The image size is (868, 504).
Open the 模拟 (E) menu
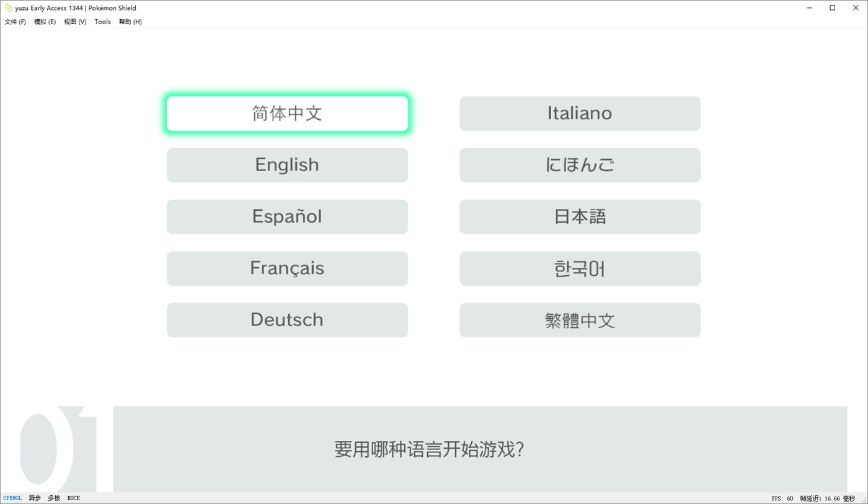tap(45, 22)
